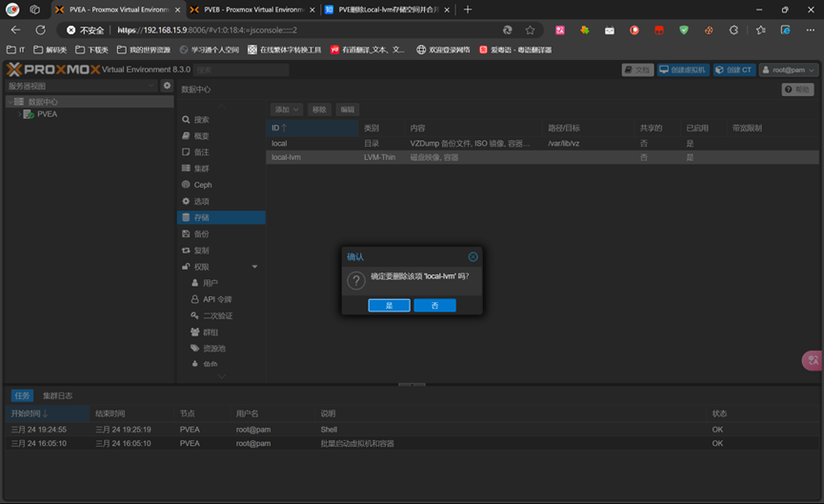The height and width of the screenshot is (504, 824).
Task: Click 创建 CT create container button
Action: click(734, 70)
